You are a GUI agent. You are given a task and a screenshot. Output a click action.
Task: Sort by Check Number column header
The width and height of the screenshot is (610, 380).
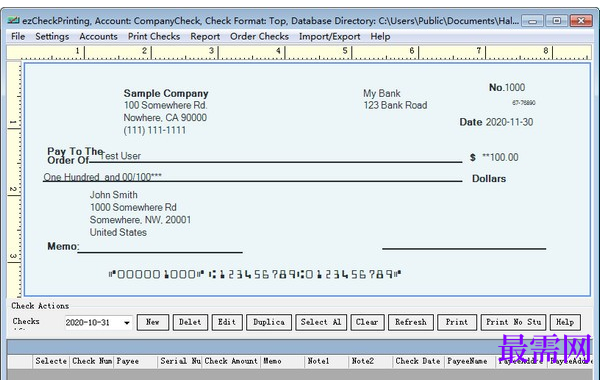[92, 361]
